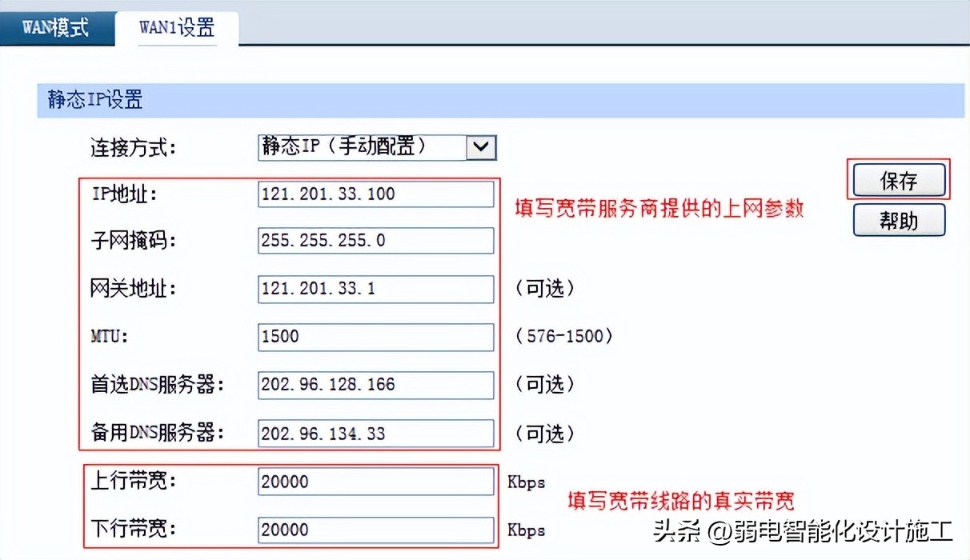Click the 首选DNS服务器 input field
The height and width of the screenshot is (560, 970).
pyautogui.click(x=375, y=385)
